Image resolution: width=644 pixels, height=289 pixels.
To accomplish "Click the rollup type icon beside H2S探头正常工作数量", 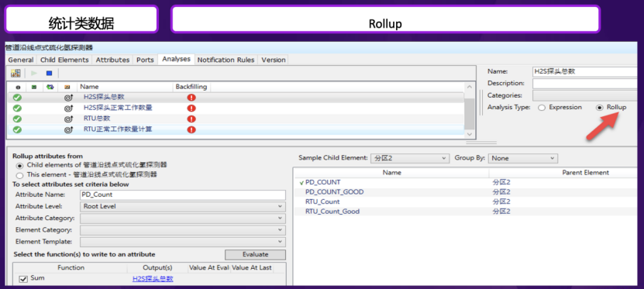I will coord(68,108).
